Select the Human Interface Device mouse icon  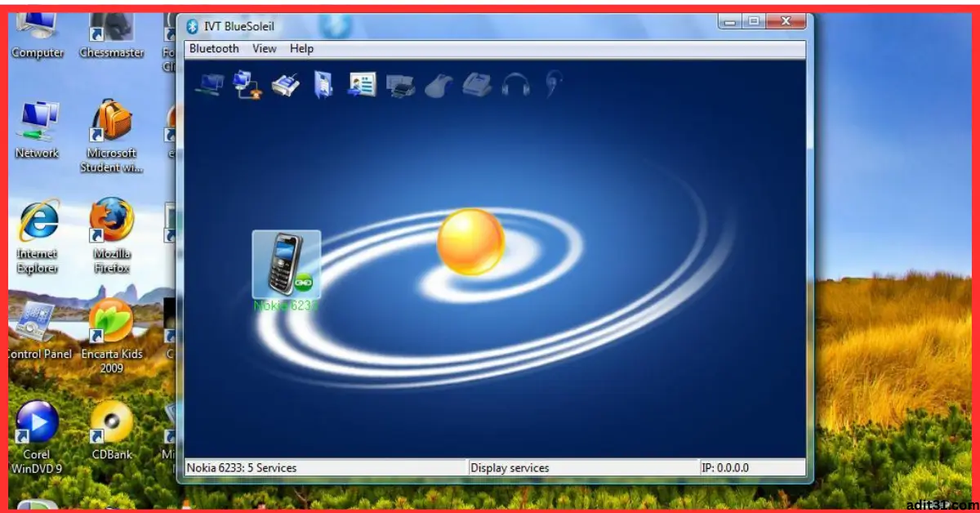tap(439, 84)
